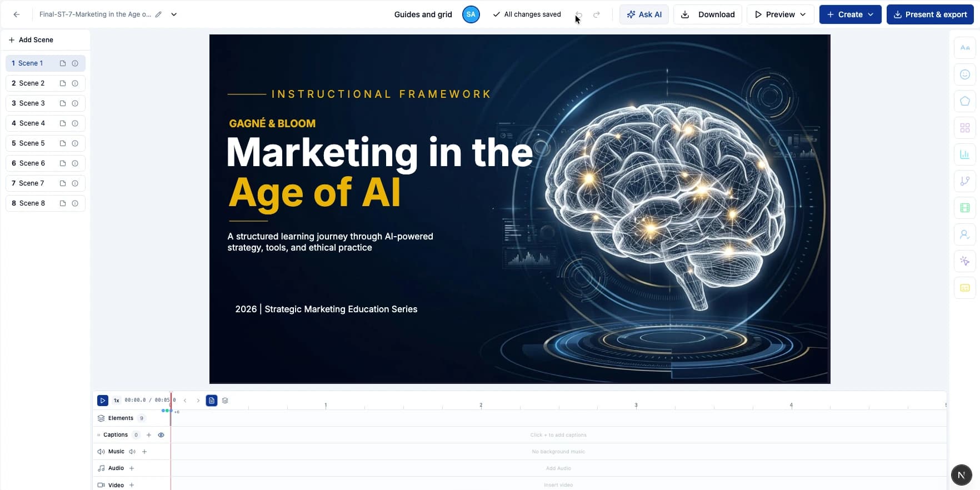Open the text (Aa) tool in right sidebar
Viewport: 980px width, 490px height.
click(965, 48)
